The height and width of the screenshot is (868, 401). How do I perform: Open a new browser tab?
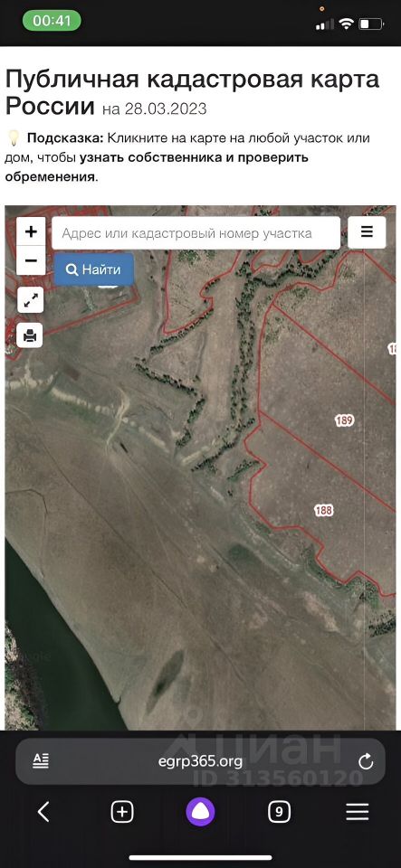122,812
